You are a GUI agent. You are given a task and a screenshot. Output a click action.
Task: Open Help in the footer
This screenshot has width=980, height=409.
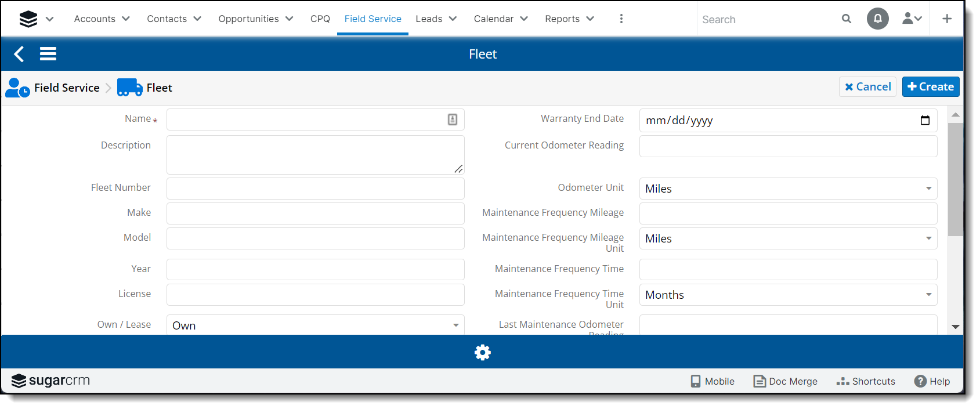click(x=932, y=381)
